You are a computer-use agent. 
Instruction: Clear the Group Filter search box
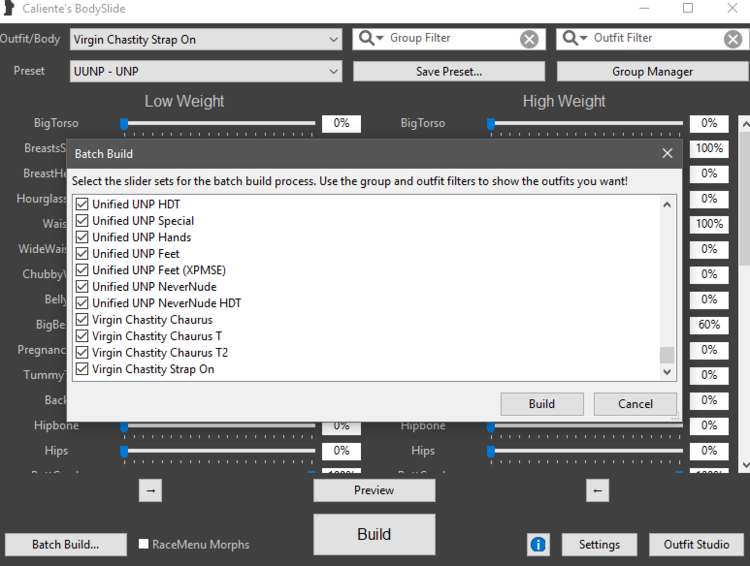pyautogui.click(x=529, y=39)
